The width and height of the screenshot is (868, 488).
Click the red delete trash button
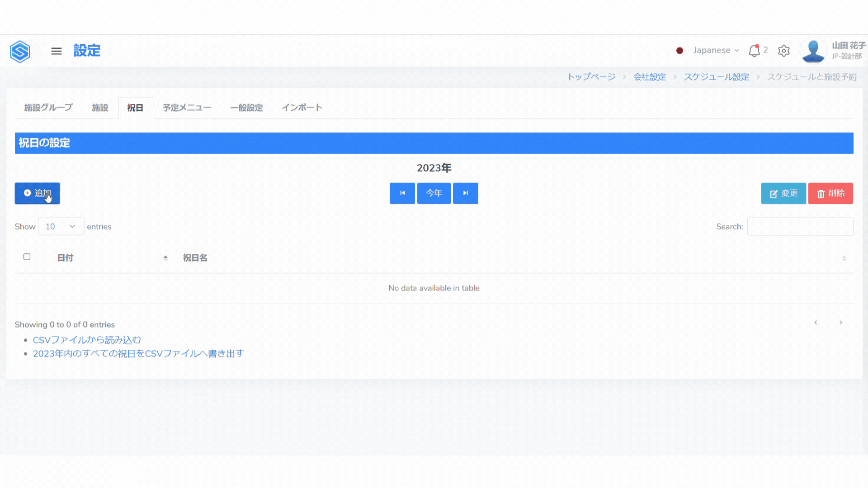point(830,193)
